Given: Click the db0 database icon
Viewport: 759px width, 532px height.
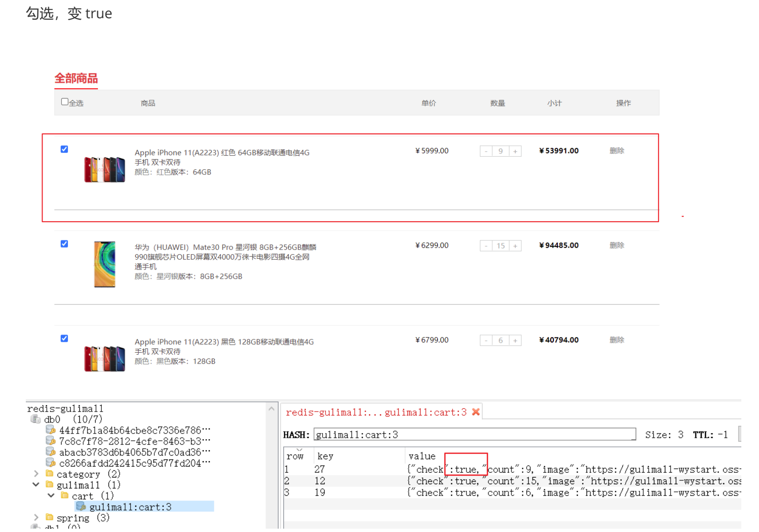Looking at the screenshot, I should [x=35, y=419].
